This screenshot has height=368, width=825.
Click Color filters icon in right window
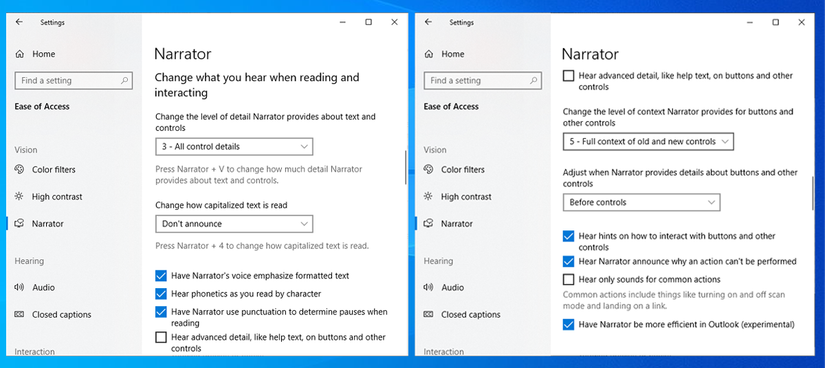429,170
